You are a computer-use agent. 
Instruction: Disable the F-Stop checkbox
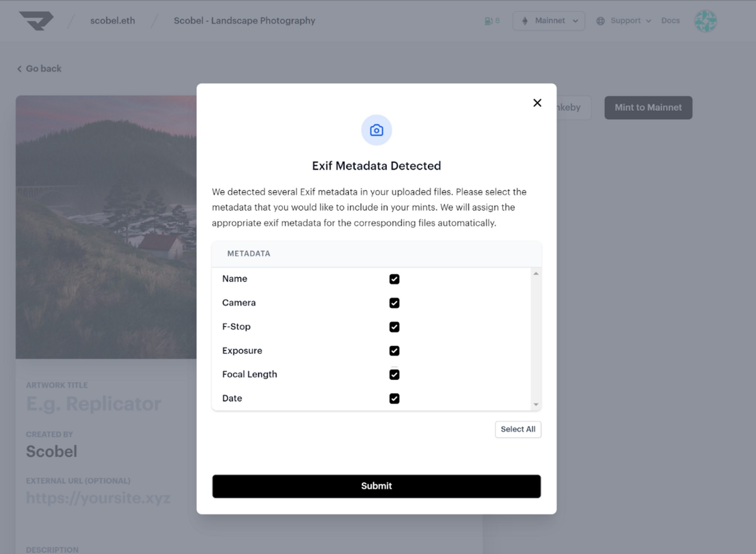coord(394,327)
